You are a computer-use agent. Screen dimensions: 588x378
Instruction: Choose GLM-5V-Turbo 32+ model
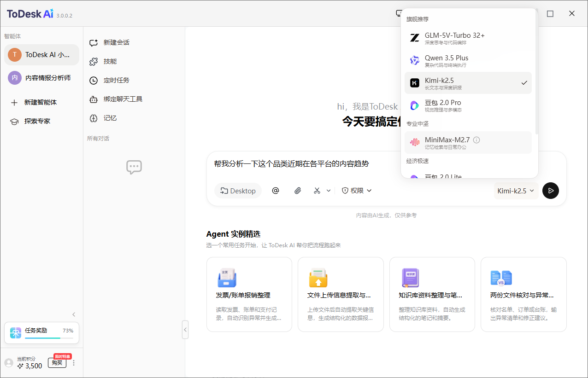click(468, 38)
